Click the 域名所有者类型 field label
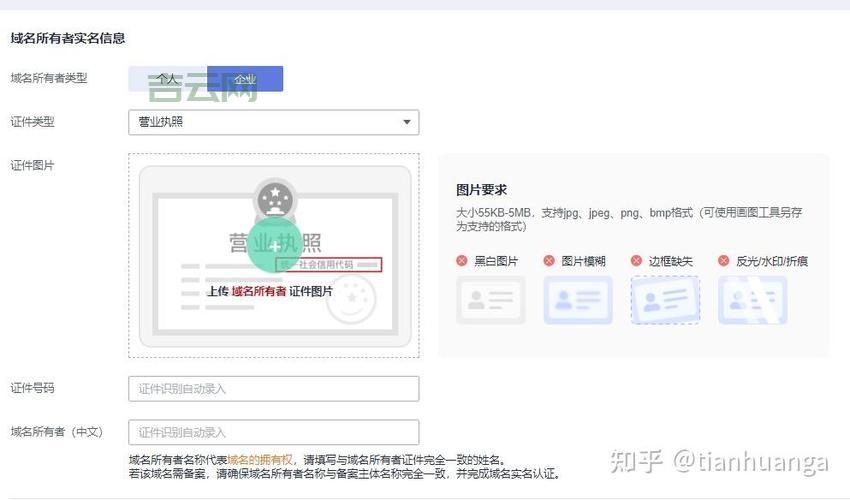 click(x=49, y=78)
